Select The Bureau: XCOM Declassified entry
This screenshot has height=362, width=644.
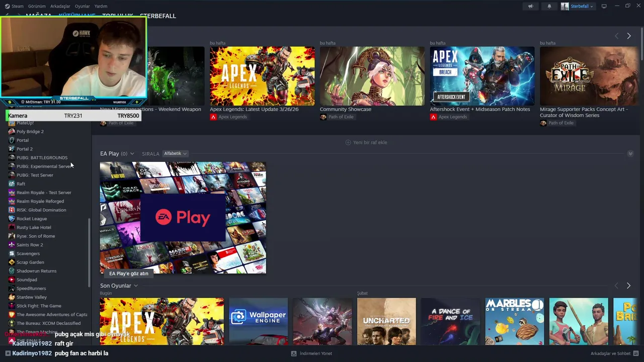pos(48,323)
